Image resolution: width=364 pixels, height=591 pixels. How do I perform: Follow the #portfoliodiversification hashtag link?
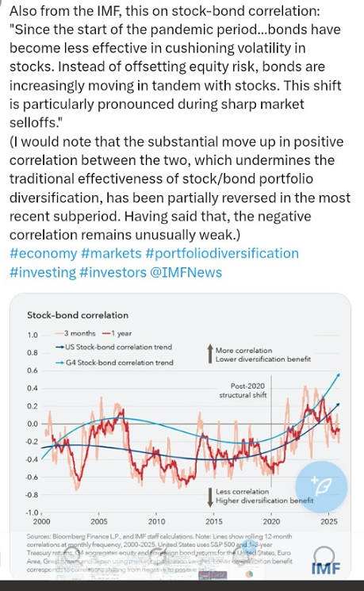[222, 253]
